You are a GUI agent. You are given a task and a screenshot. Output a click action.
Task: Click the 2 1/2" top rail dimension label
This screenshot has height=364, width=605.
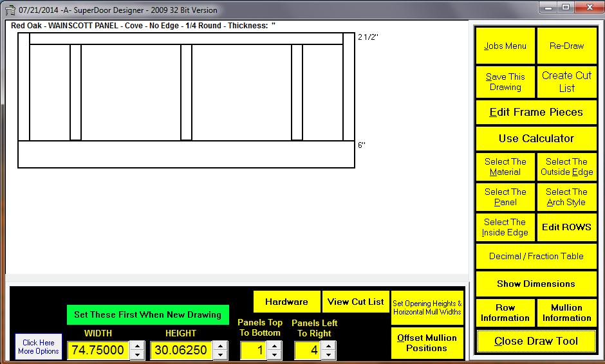[368, 37]
